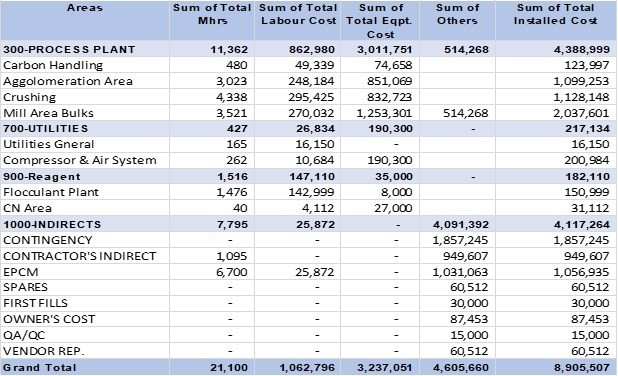
Task: Click the 3,011,751 equipment cost cell
Action: point(385,50)
